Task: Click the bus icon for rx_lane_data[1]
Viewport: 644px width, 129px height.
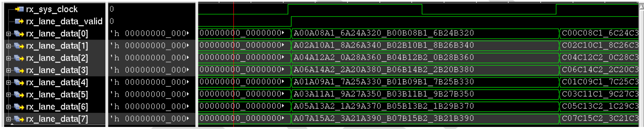Action: [x=19, y=46]
